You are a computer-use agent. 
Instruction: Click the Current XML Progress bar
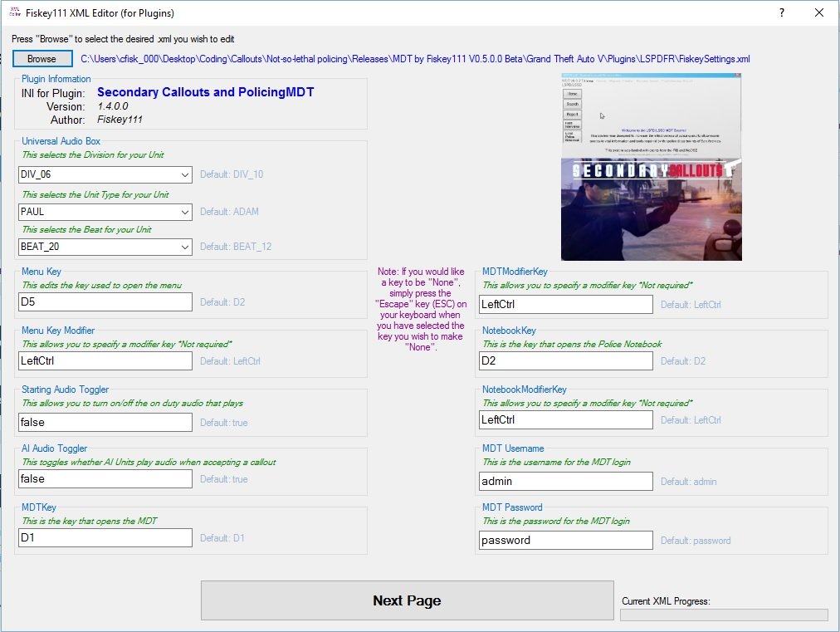click(x=724, y=615)
